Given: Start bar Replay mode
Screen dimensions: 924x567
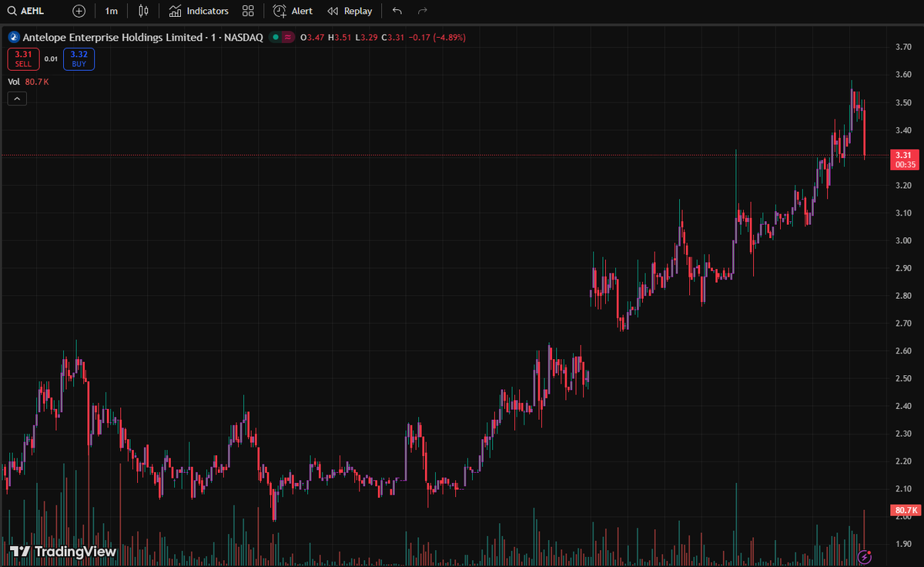Looking at the screenshot, I should click(x=350, y=11).
